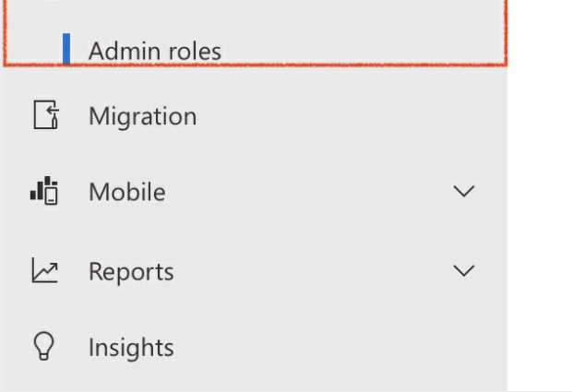Image resolution: width=572 pixels, height=392 pixels.
Task: Open the Insights navigation link
Action: 256,347
